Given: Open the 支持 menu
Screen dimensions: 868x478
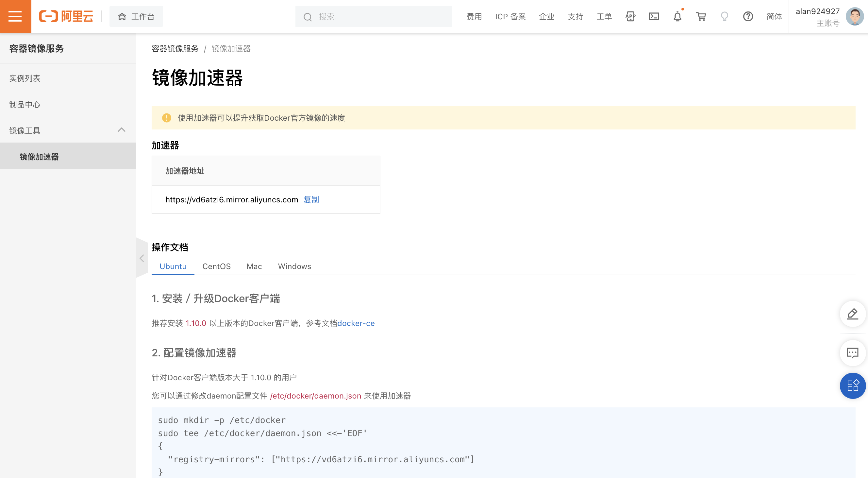Looking at the screenshot, I should [x=575, y=17].
